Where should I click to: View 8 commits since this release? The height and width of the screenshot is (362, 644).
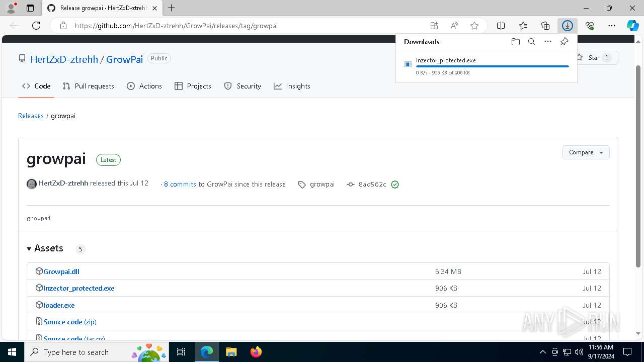[x=180, y=185]
